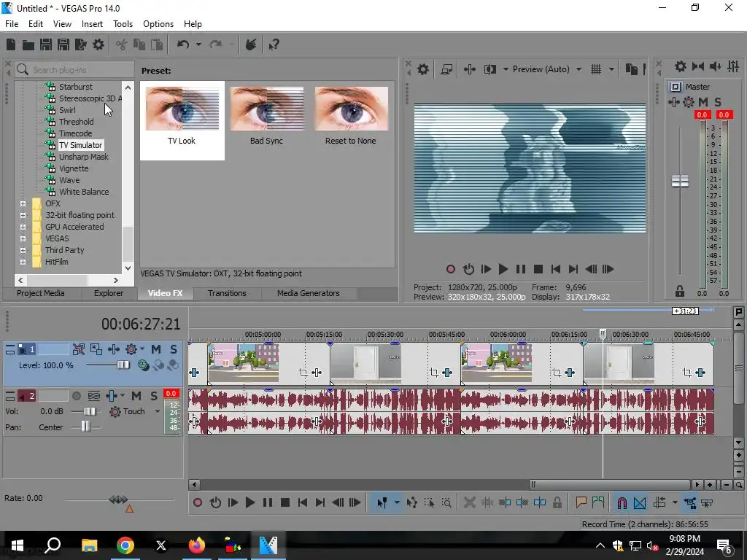This screenshot has width=747, height=560.
Task: Open the Undo history dropdown arrow
Action: [x=198, y=44]
